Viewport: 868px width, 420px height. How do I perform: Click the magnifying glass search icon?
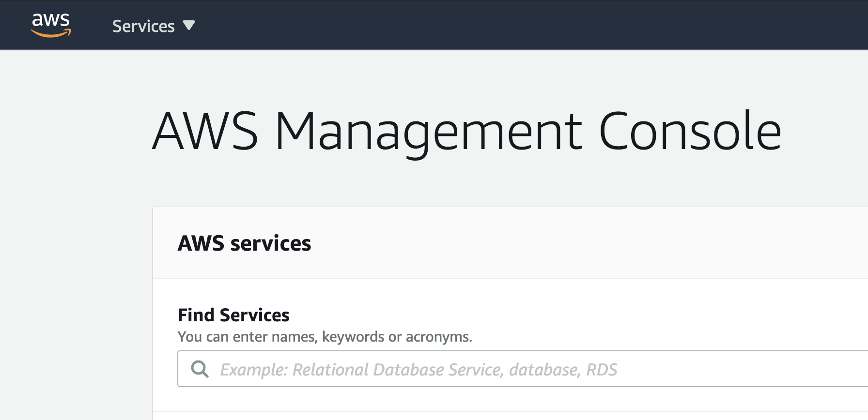(200, 369)
